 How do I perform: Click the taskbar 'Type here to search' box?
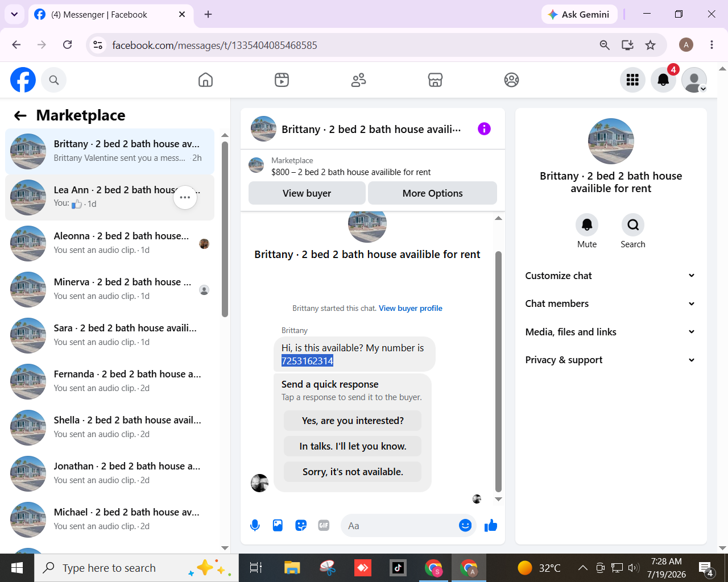point(136,568)
